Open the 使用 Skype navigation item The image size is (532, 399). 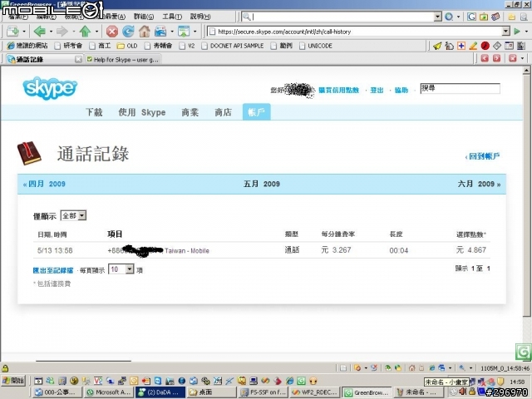[x=142, y=112]
